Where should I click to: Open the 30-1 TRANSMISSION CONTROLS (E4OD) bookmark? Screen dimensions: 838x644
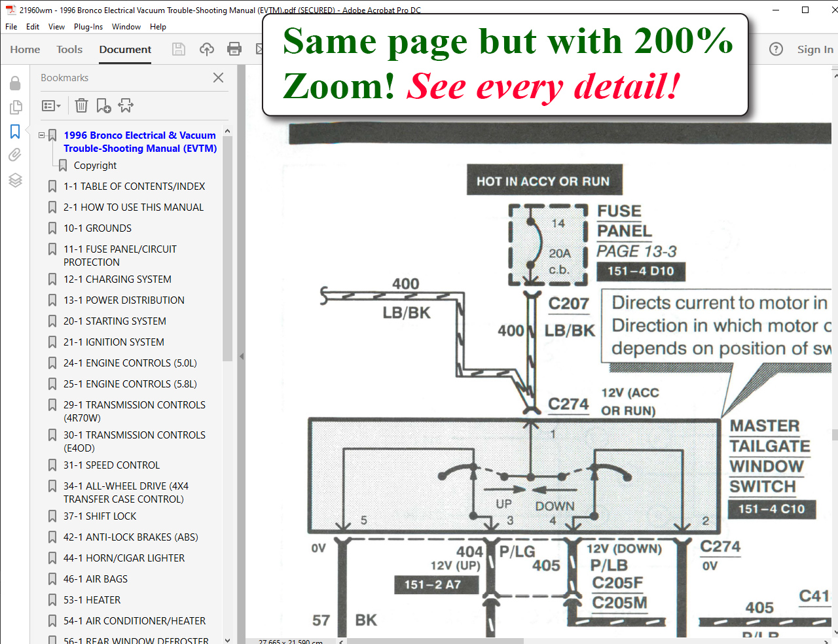point(134,442)
